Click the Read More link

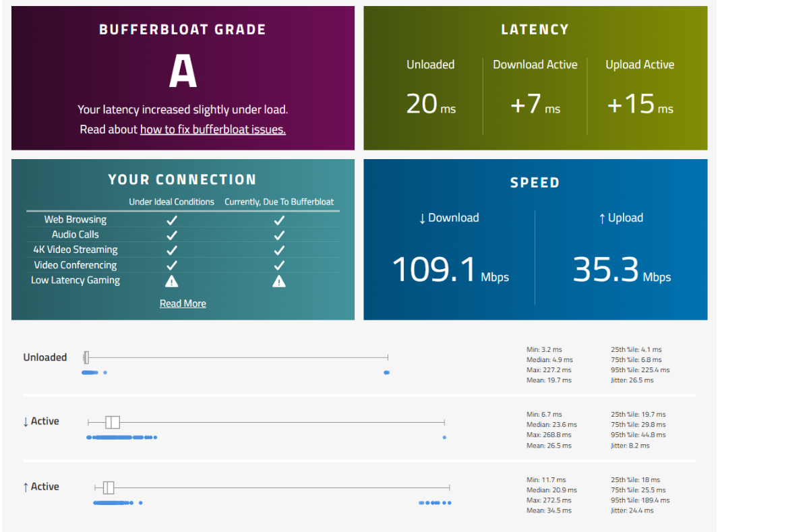click(183, 303)
